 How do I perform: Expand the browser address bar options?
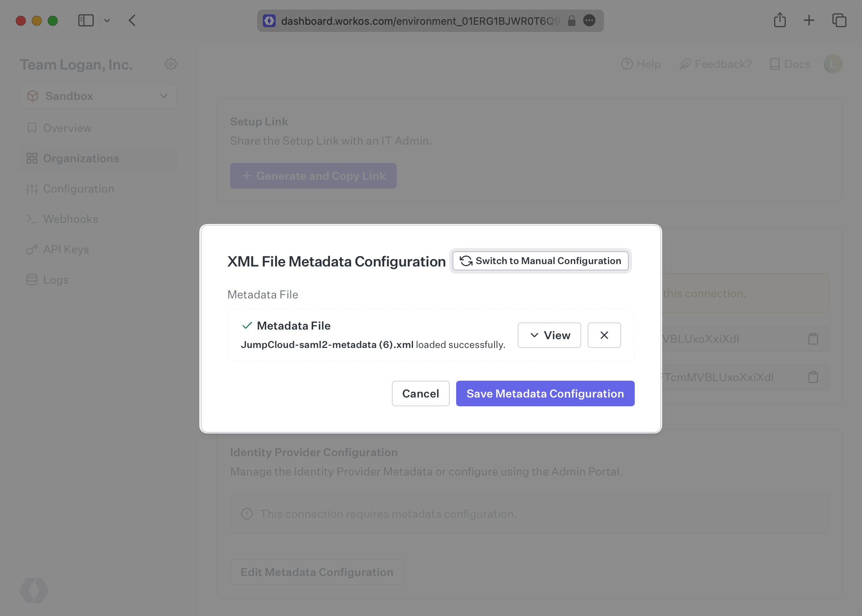[590, 21]
